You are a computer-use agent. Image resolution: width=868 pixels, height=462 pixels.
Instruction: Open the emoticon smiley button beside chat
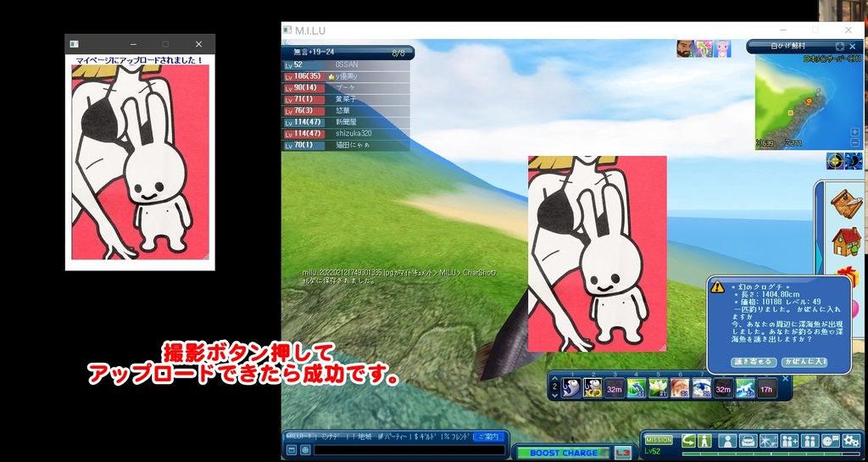pyautogui.click(x=305, y=450)
